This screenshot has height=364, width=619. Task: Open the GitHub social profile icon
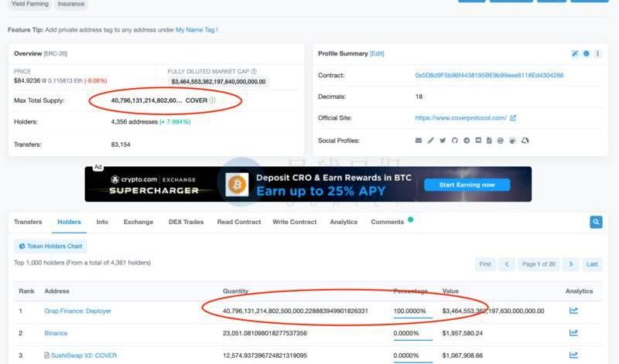pyautogui.click(x=455, y=141)
